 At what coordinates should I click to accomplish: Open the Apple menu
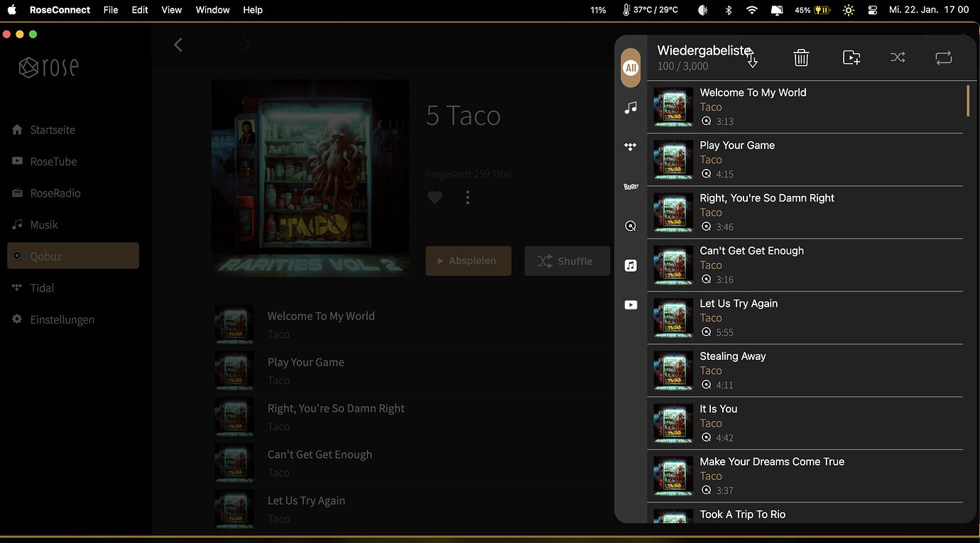[11, 10]
